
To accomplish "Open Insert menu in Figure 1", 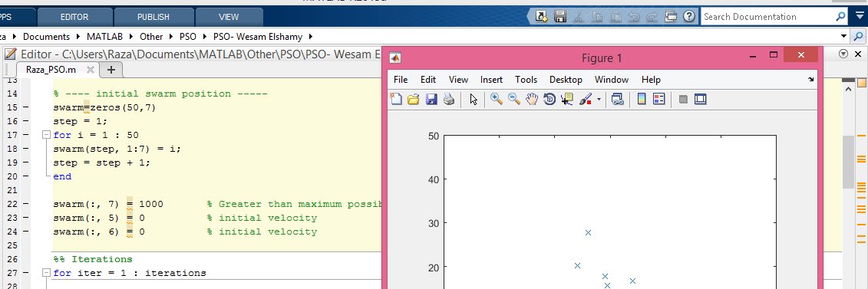I will point(492,80).
